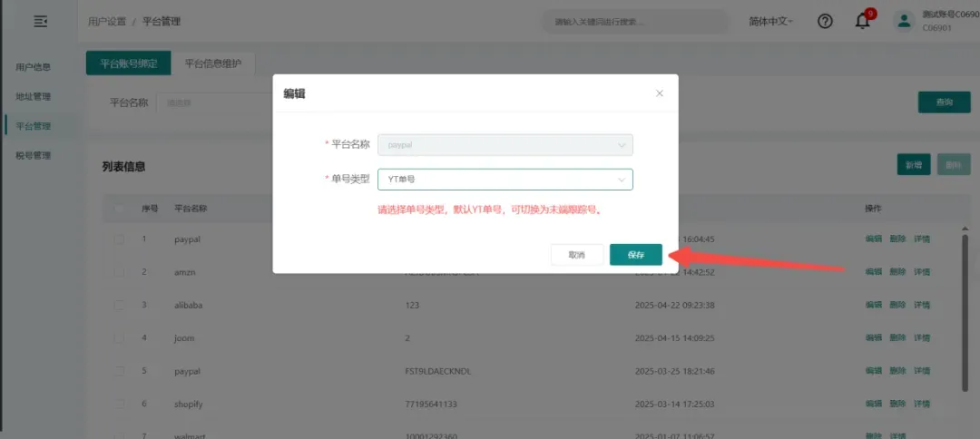This screenshot has height=439, width=980.
Task: Click the top search keyword input field
Action: click(x=635, y=21)
